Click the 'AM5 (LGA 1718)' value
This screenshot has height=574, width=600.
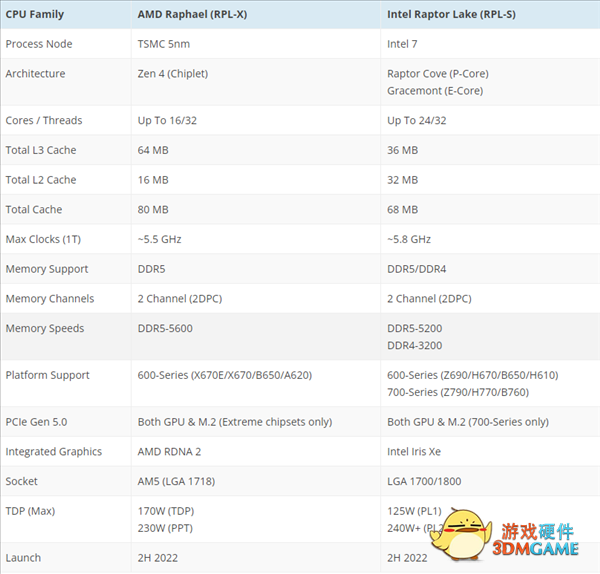click(x=176, y=481)
